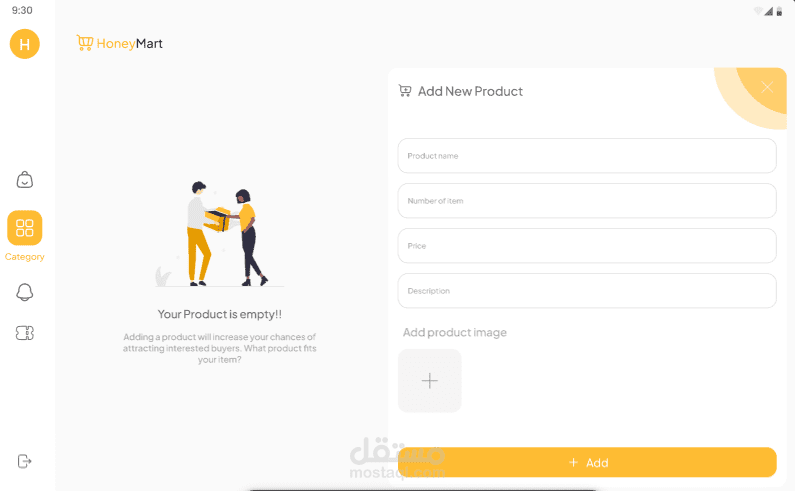Focus the Number of item field
This screenshot has height=491, width=795.
[587, 201]
